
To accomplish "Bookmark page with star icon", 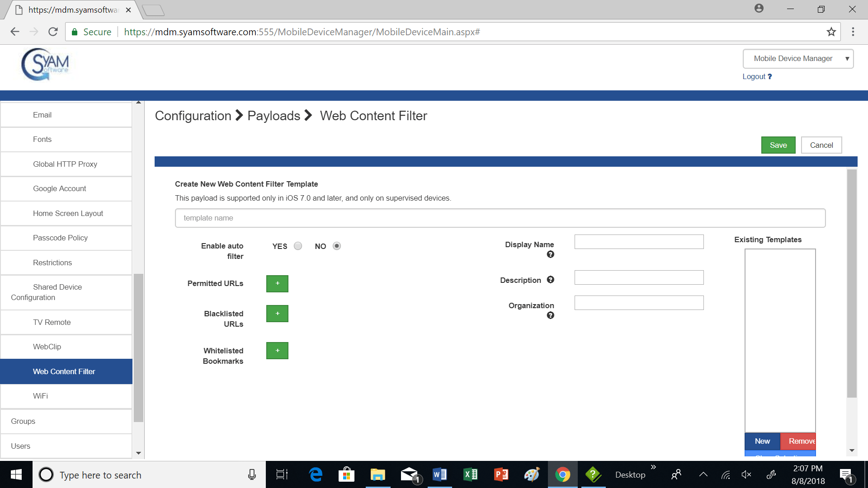I will pos(831,32).
